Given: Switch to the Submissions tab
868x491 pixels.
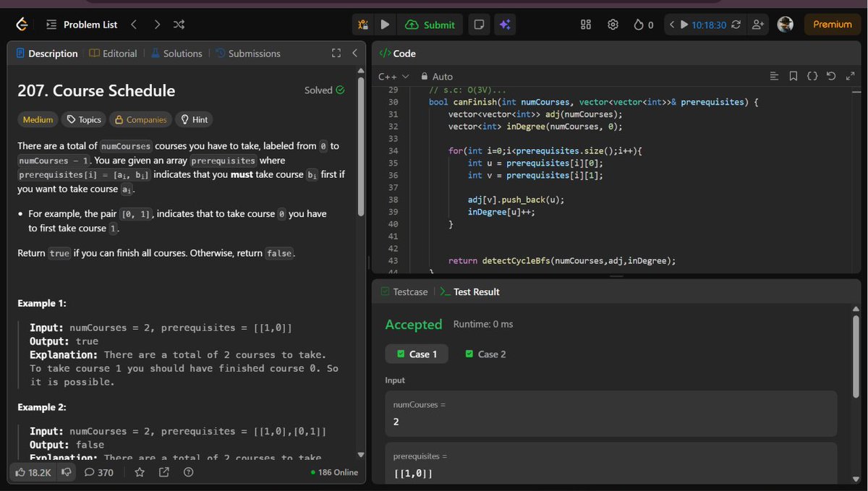Looking at the screenshot, I should click(247, 54).
